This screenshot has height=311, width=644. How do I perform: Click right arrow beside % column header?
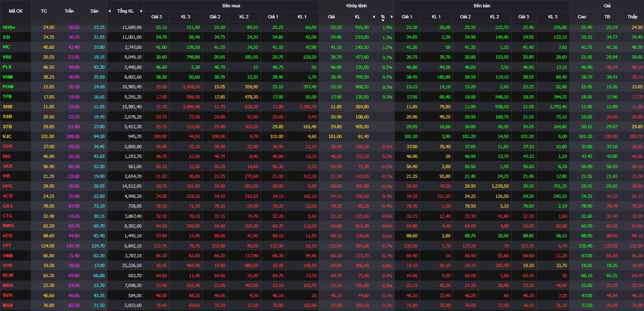(391, 17)
